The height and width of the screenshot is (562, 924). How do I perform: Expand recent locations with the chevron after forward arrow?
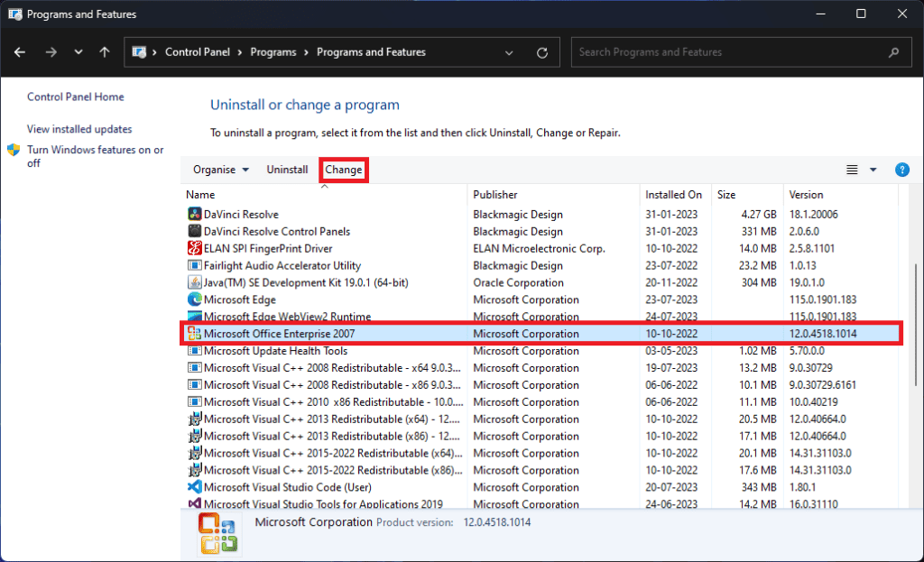(78, 51)
